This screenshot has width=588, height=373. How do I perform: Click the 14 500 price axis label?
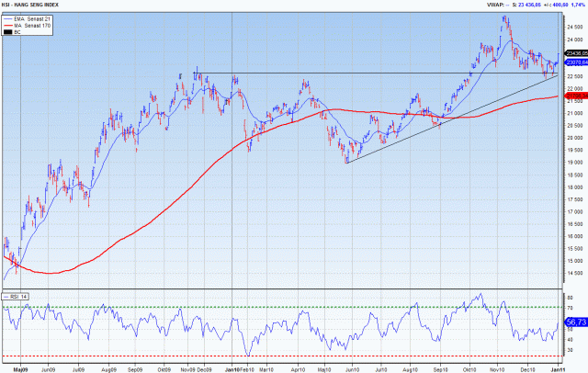tap(575, 273)
